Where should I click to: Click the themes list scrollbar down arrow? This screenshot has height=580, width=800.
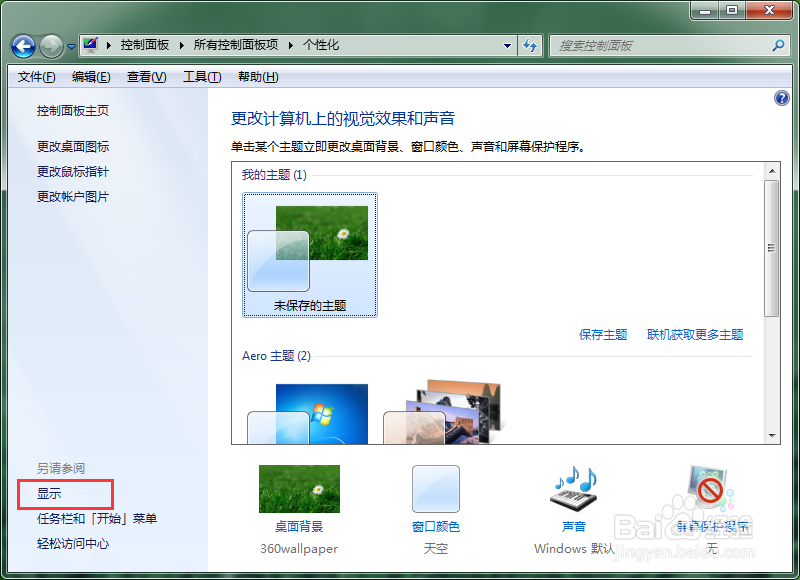772,434
